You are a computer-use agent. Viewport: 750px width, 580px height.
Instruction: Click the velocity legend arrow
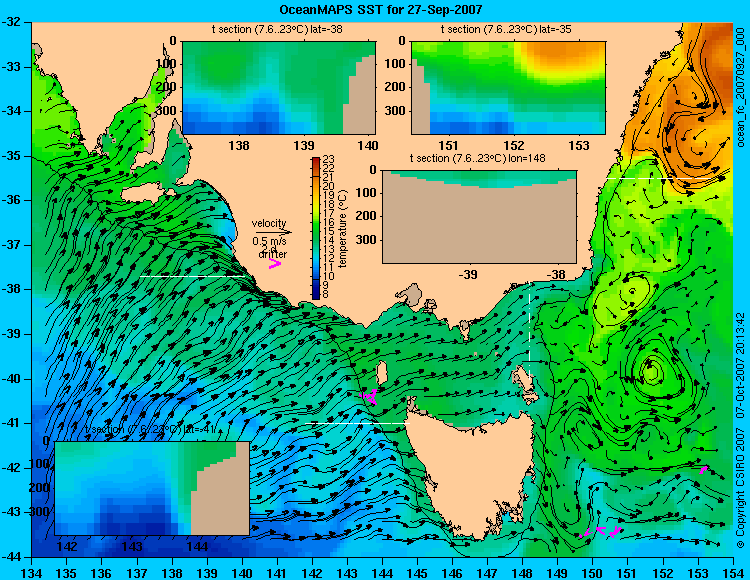point(273,232)
